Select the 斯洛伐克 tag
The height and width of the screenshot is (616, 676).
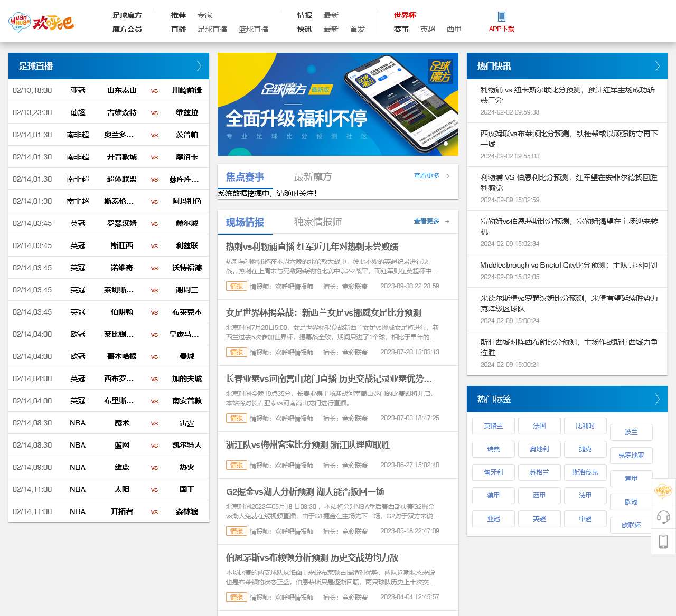click(585, 472)
